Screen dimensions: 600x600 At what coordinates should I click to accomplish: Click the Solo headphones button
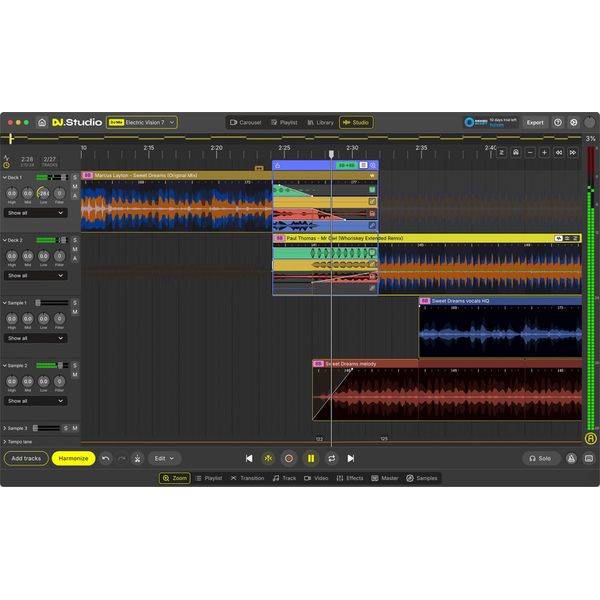point(540,458)
